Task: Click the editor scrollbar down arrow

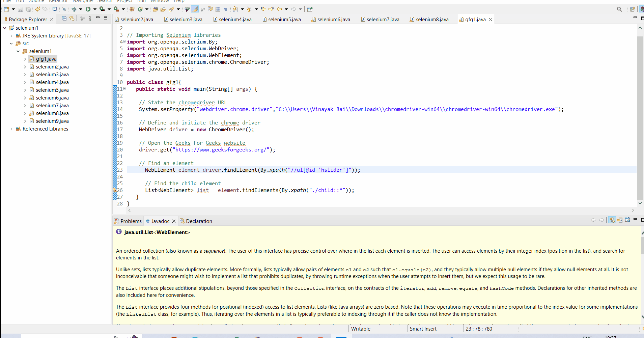Action: coord(640,203)
